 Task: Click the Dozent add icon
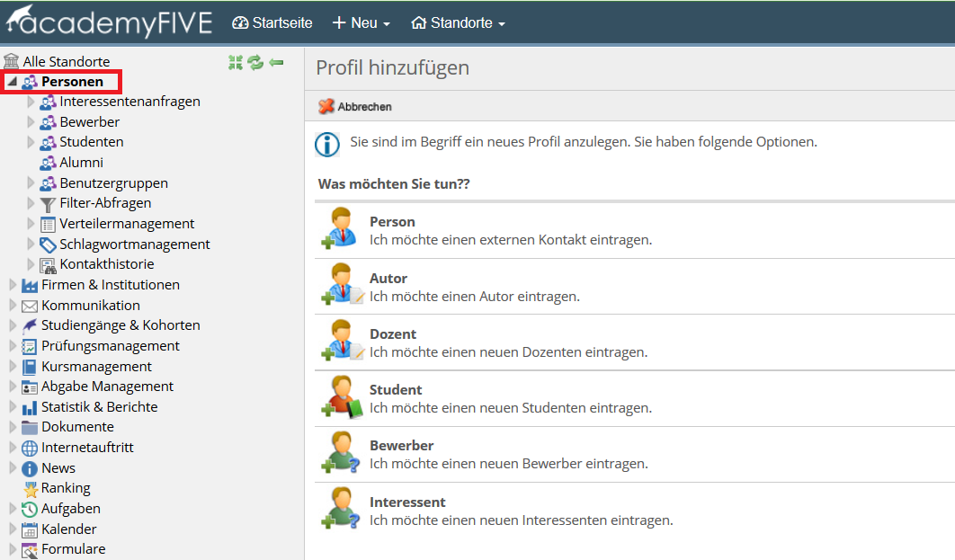341,341
